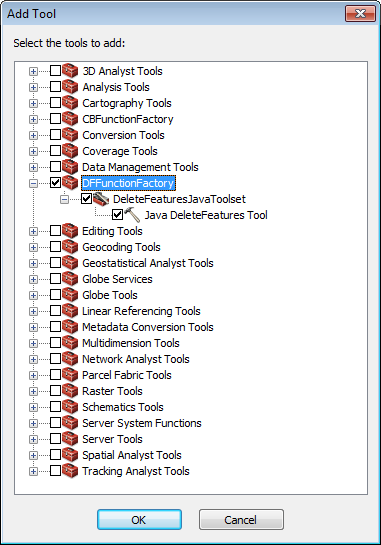Click the Spatial Analyst Tools toolbox icon

(70, 455)
